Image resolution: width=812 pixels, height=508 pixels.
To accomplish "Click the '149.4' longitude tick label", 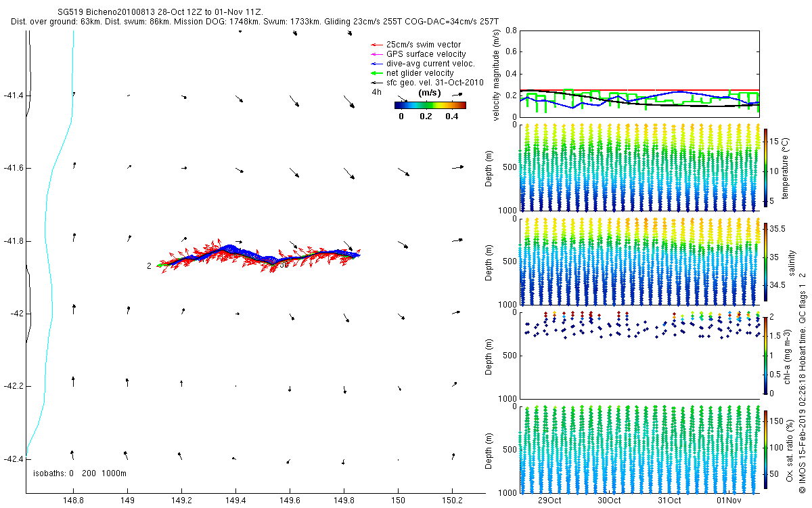I will tap(235, 501).
